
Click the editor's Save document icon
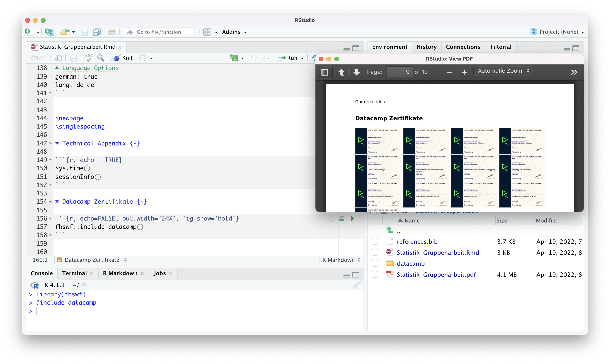click(73, 58)
